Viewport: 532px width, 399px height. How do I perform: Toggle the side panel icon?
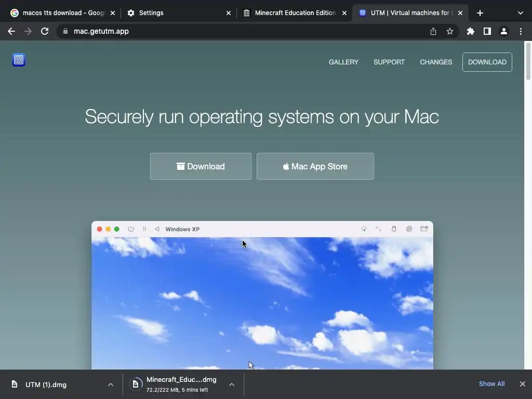click(x=487, y=31)
